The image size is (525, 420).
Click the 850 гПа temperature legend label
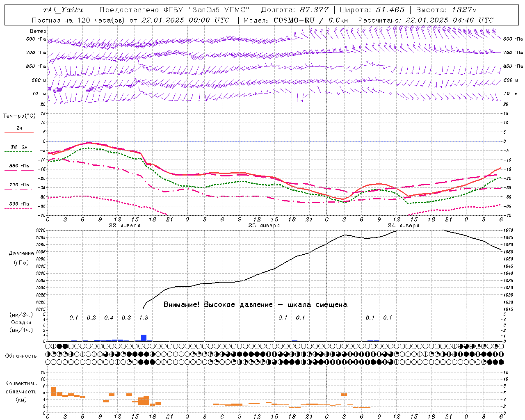point(19,166)
